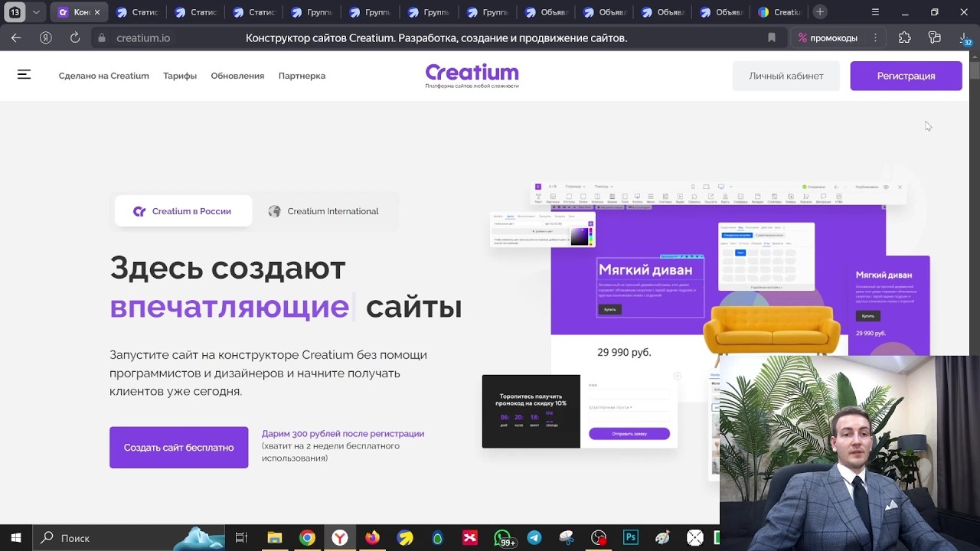Open the browser extensions puzzle icon

(x=905, y=37)
